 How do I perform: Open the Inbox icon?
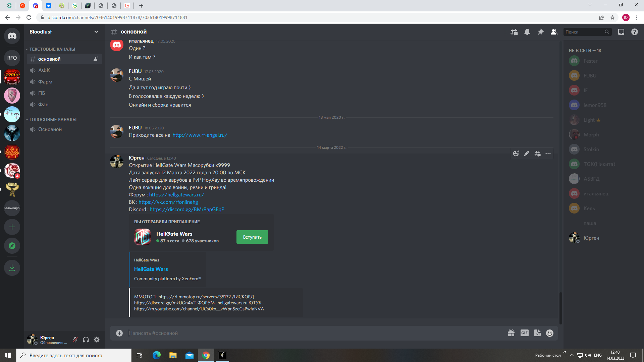click(621, 32)
